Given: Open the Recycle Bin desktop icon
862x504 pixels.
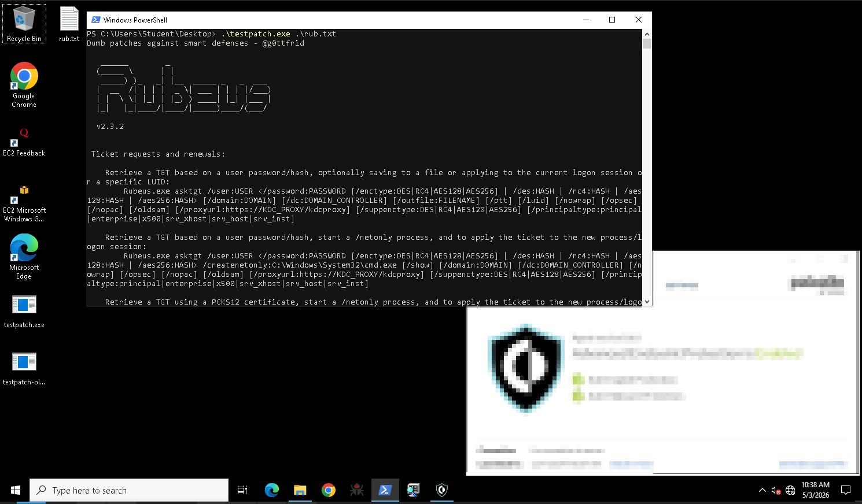Looking at the screenshot, I should [x=24, y=24].
